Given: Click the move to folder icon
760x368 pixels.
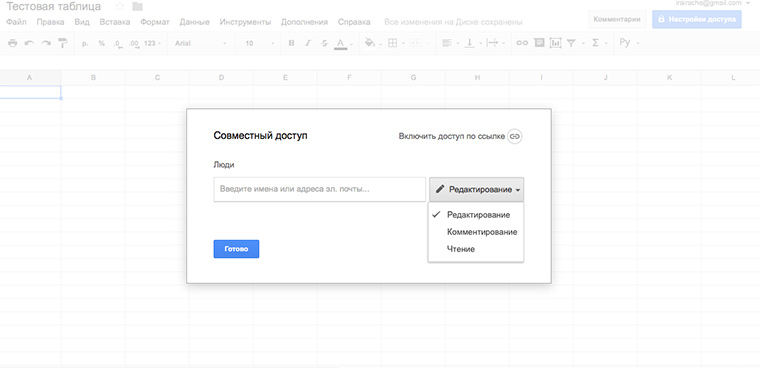Looking at the screenshot, I should pyautogui.click(x=138, y=7).
